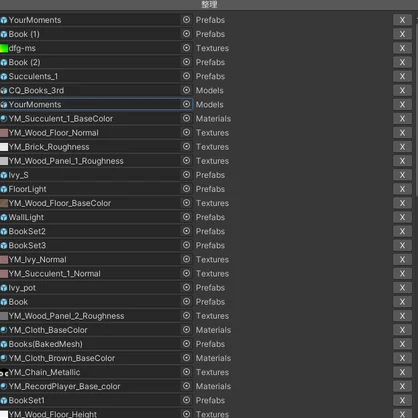
Task: Remove the first YourMoments prefab row
Action: tap(402, 20)
